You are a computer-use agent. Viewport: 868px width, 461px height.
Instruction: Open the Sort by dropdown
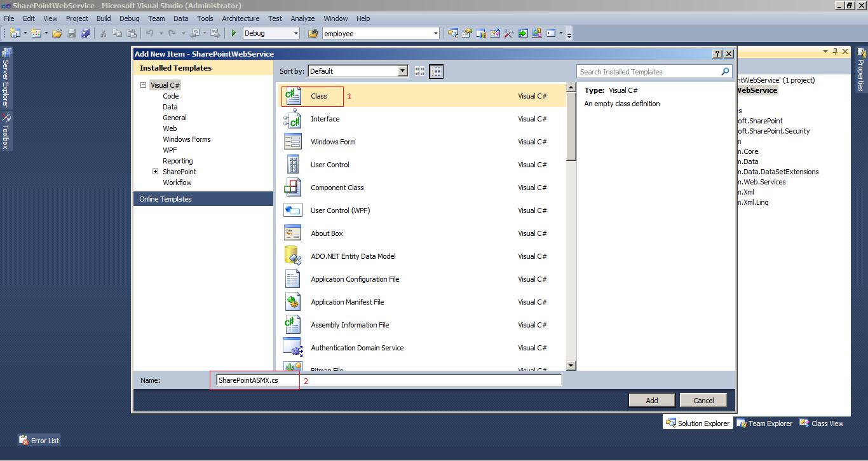pyautogui.click(x=402, y=71)
